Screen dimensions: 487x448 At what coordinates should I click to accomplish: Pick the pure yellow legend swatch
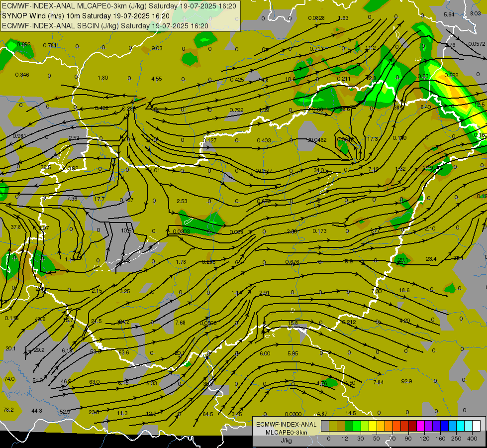point(373,426)
